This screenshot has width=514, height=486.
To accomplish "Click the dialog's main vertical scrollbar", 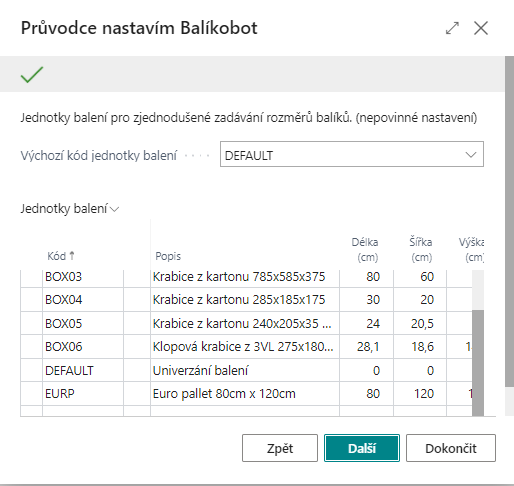I will pos(509,222).
